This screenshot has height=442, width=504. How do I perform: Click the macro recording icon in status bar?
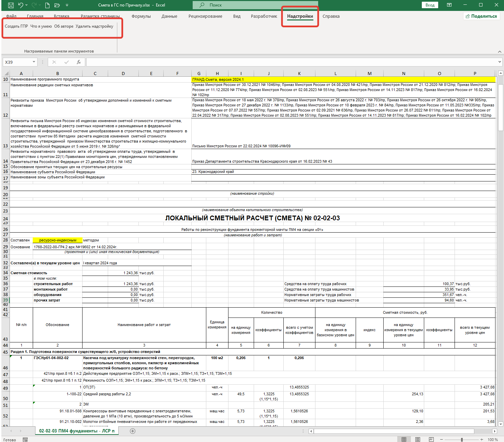click(25, 440)
